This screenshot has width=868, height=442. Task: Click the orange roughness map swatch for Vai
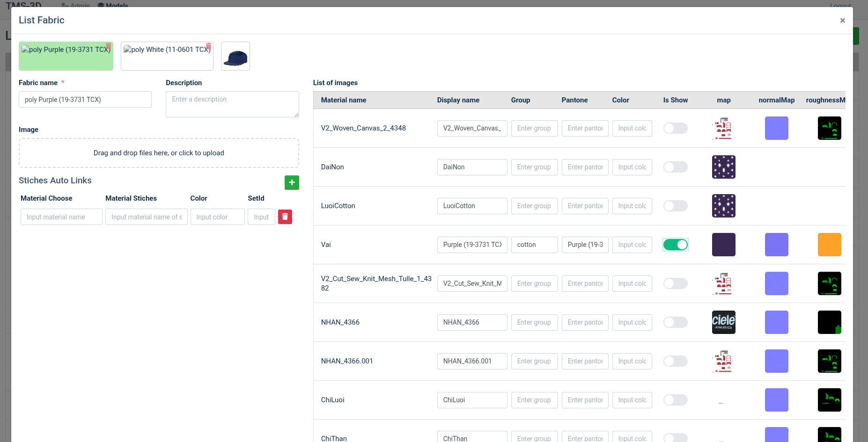click(x=829, y=245)
